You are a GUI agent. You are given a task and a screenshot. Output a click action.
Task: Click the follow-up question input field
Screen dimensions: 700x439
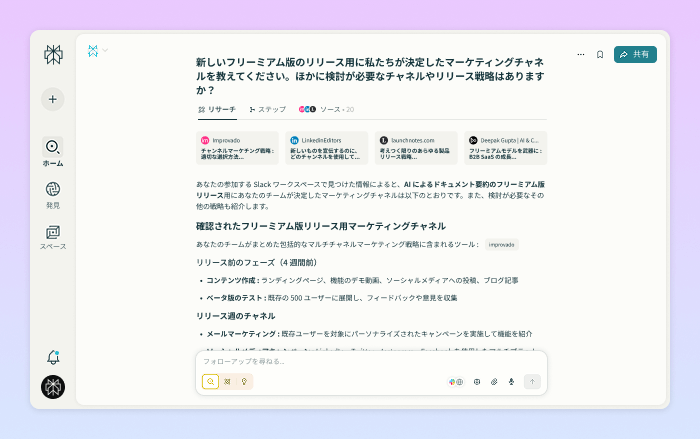(370, 361)
